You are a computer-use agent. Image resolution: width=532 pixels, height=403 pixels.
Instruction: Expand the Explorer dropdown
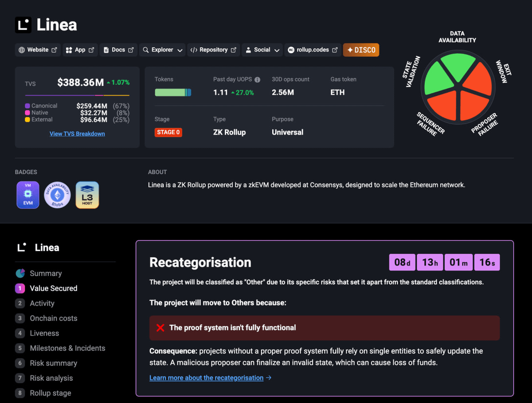[163, 50]
